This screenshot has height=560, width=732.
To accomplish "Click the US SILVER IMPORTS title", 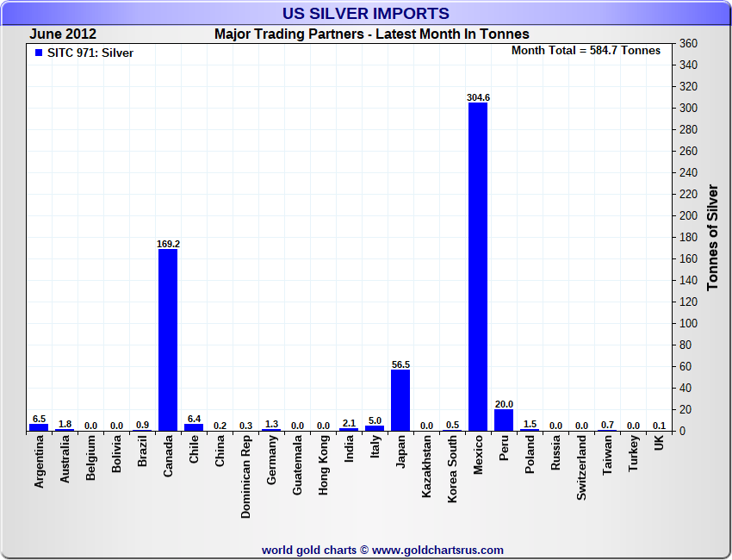I will point(366,14).
